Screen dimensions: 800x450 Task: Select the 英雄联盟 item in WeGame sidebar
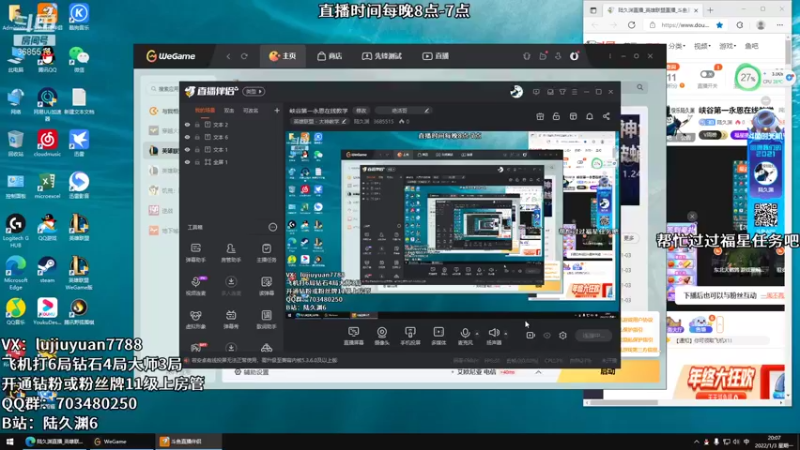tap(163, 151)
